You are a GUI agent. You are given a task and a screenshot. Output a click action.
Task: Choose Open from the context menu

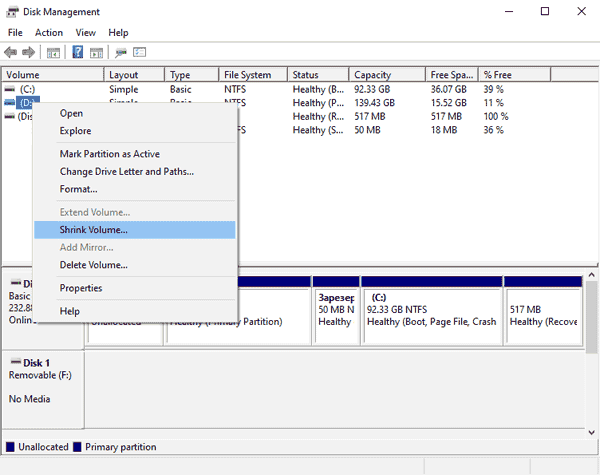click(135, 113)
